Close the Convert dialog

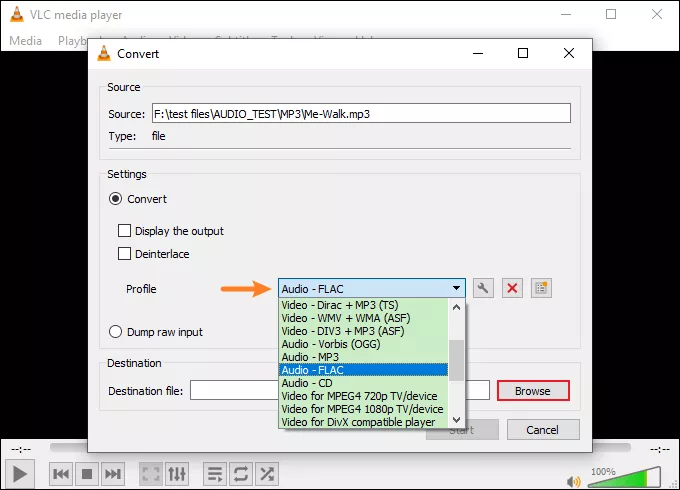569,53
